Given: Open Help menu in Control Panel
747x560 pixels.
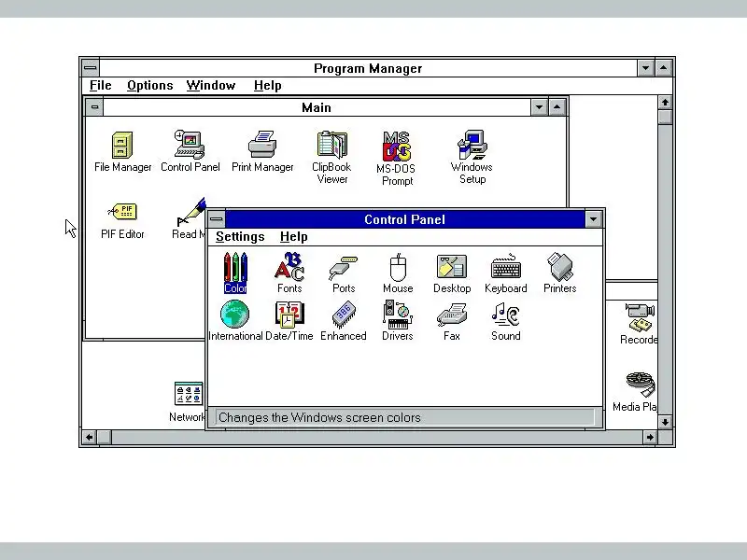Looking at the screenshot, I should [x=293, y=237].
